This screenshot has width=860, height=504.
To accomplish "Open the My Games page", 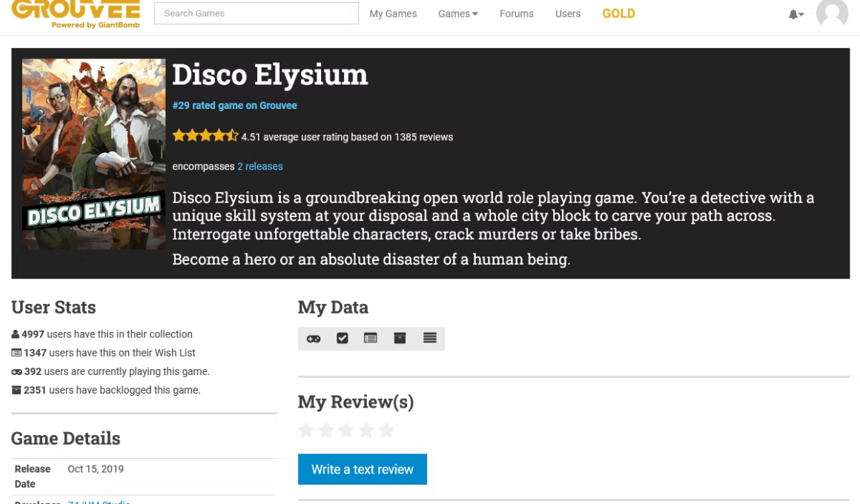I will [393, 13].
